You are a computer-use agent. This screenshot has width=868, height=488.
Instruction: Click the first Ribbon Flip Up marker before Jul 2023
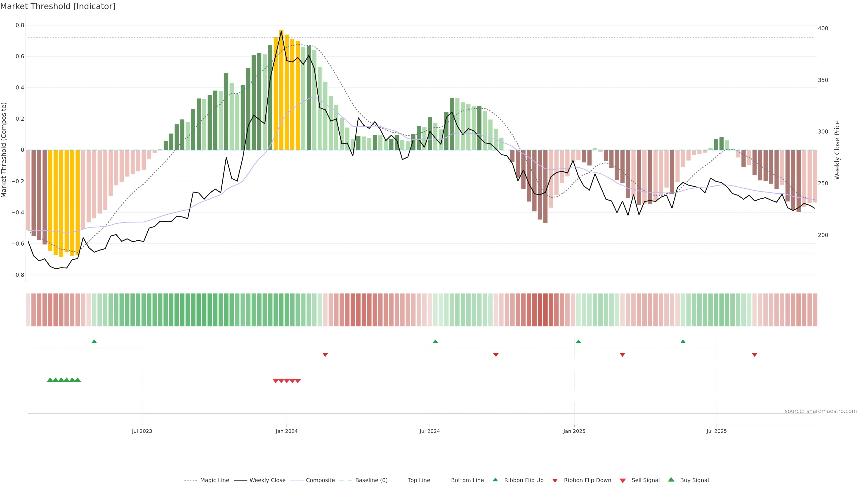pyautogui.click(x=94, y=342)
